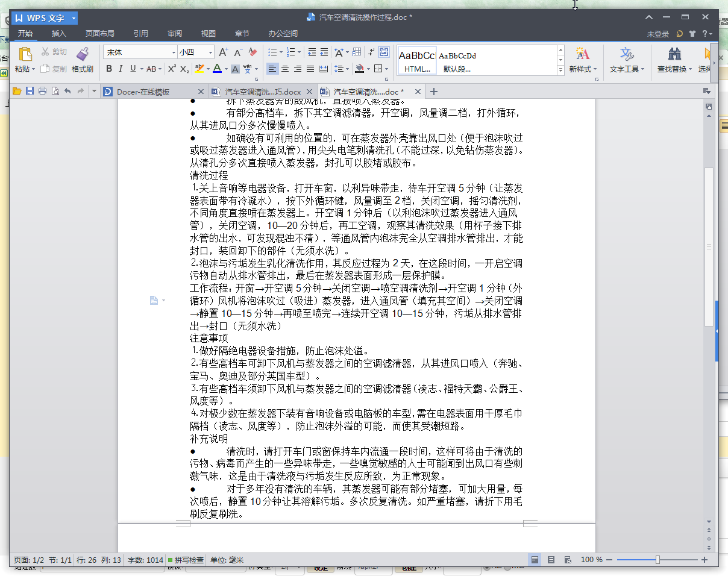Click the insert table grid icon
The image size is (728, 576).
coord(357,52)
